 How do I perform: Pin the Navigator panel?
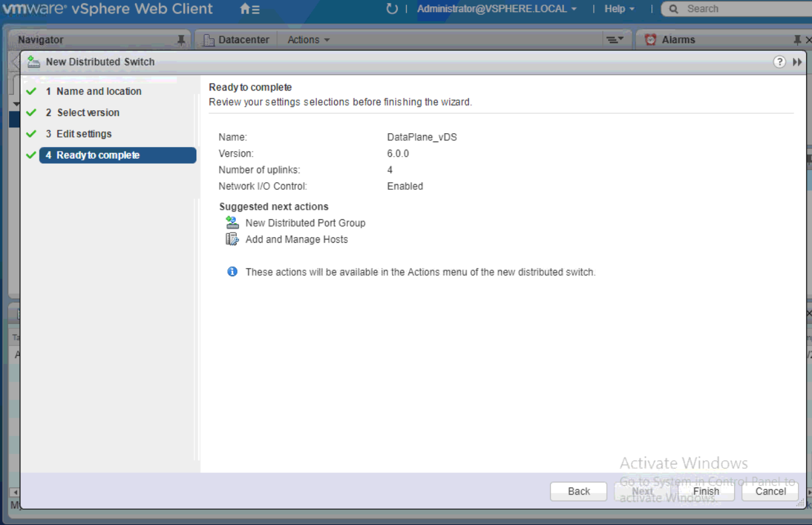[x=181, y=40]
